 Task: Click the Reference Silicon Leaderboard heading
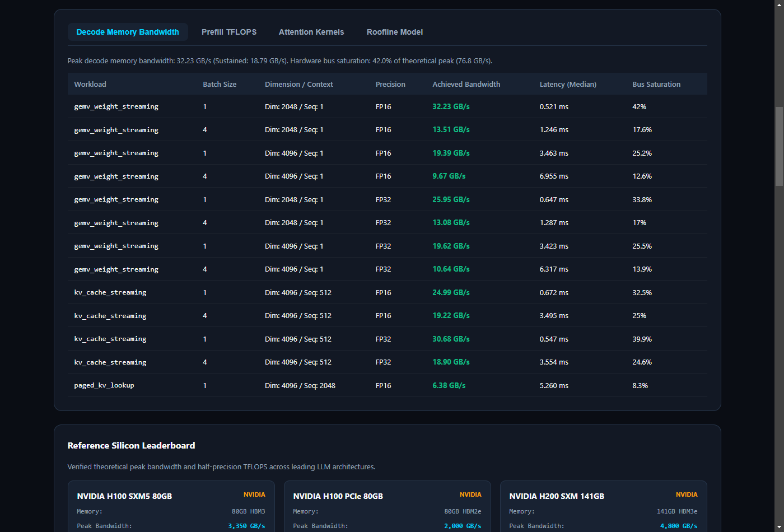[x=132, y=445]
